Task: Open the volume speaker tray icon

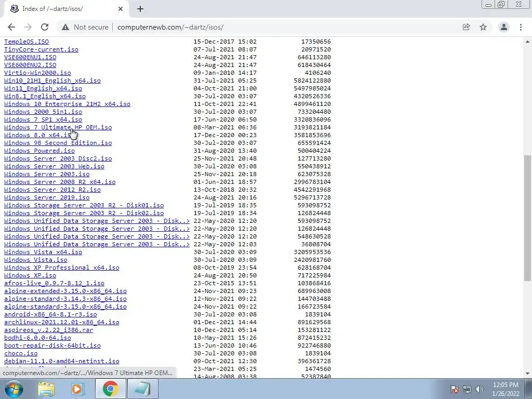Action: (480, 390)
